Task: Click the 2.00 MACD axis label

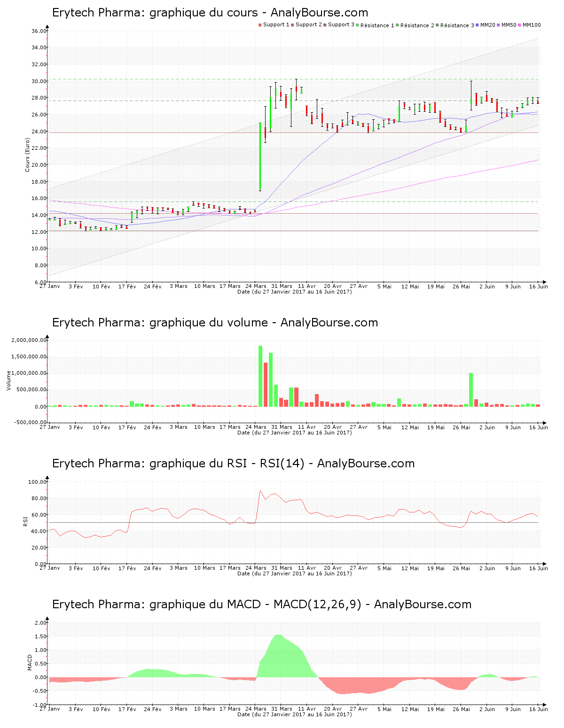Action: (x=41, y=623)
